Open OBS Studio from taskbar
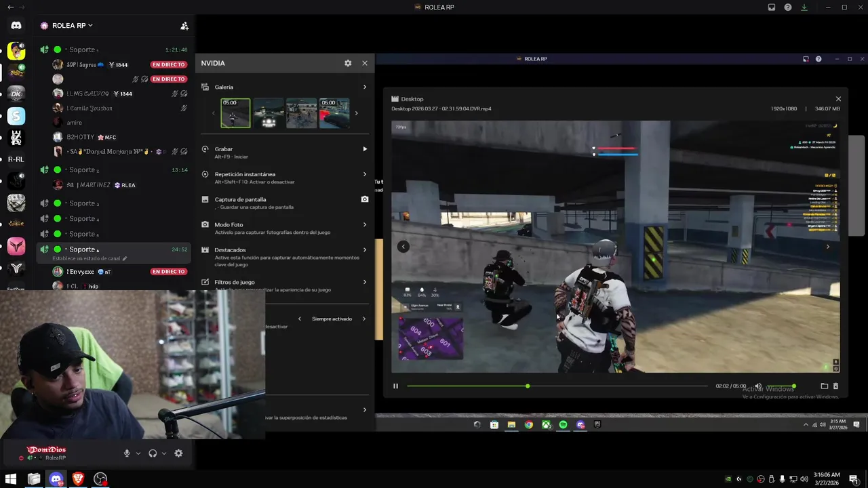The width and height of the screenshot is (868, 488). point(100,479)
